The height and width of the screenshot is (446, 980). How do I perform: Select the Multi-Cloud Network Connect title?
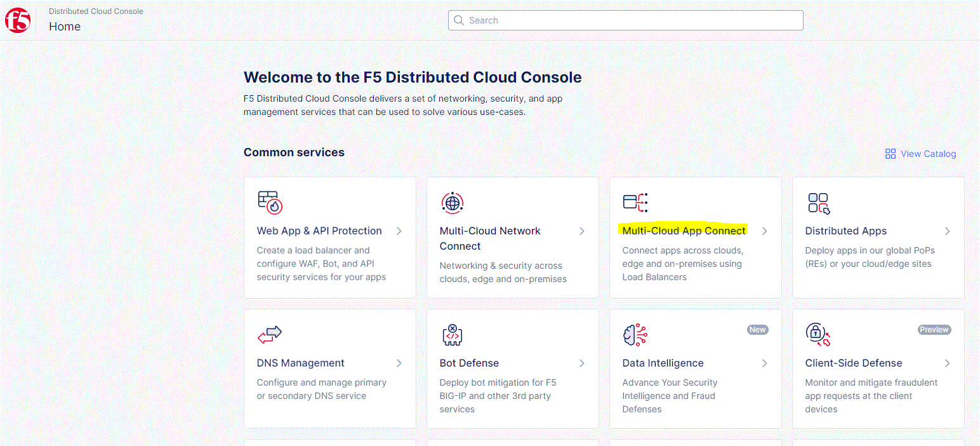coord(490,239)
